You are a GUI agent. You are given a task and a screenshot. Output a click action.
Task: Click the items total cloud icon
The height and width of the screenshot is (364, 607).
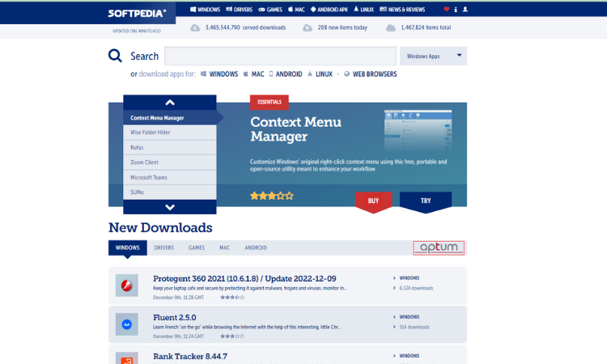pyautogui.click(x=391, y=28)
